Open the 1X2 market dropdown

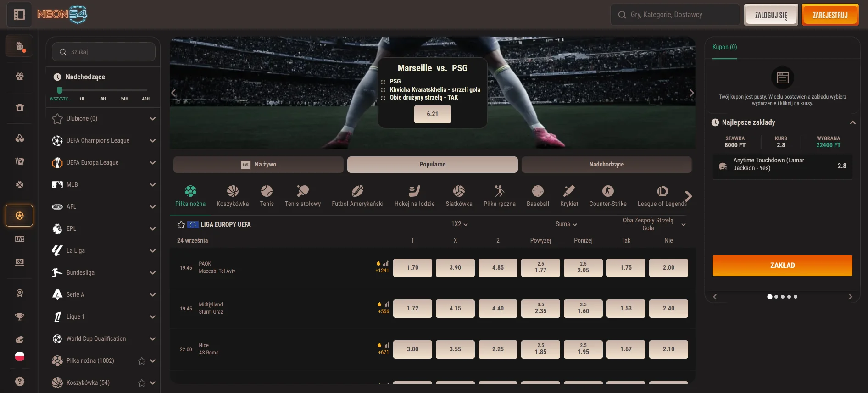pos(459,224)
